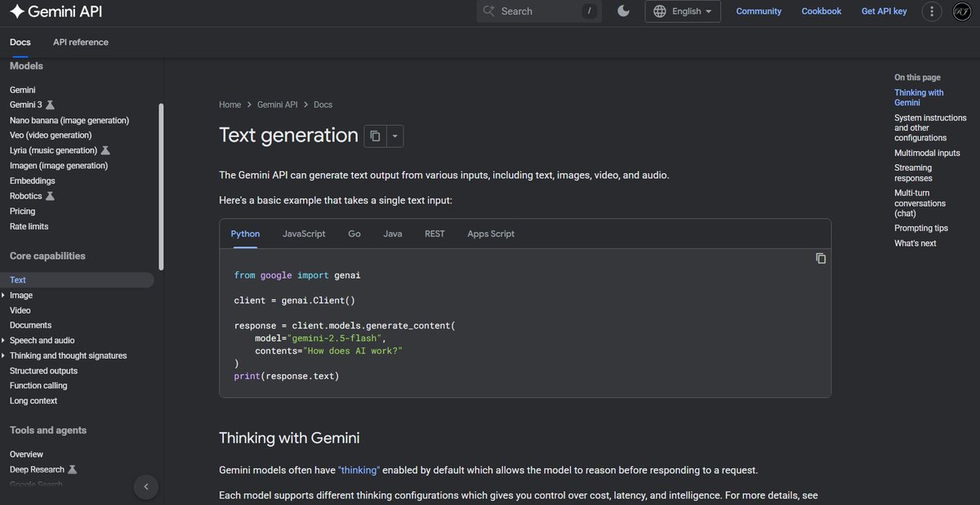980x505 pixels.
Task: Select the REST code tab
Action: pyautogui.click(x=434, y=234)
